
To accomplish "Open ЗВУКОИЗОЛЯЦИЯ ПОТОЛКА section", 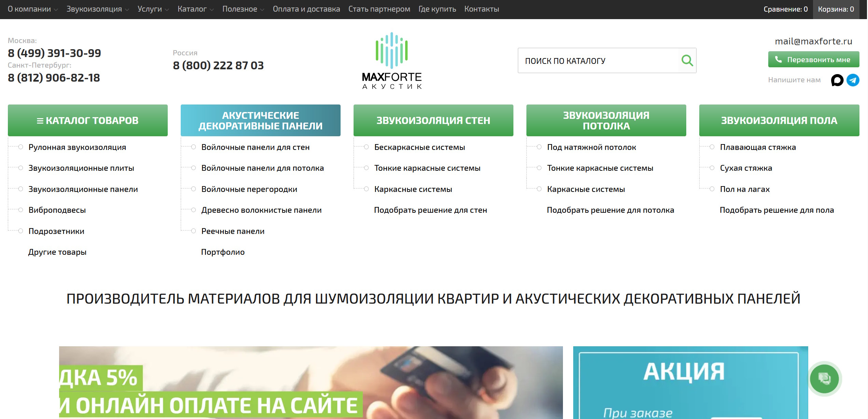I will (x=606, y=121).
